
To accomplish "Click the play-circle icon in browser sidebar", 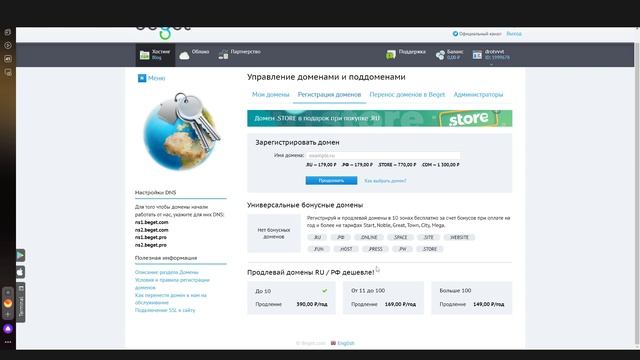I will [x=8, y=45].
